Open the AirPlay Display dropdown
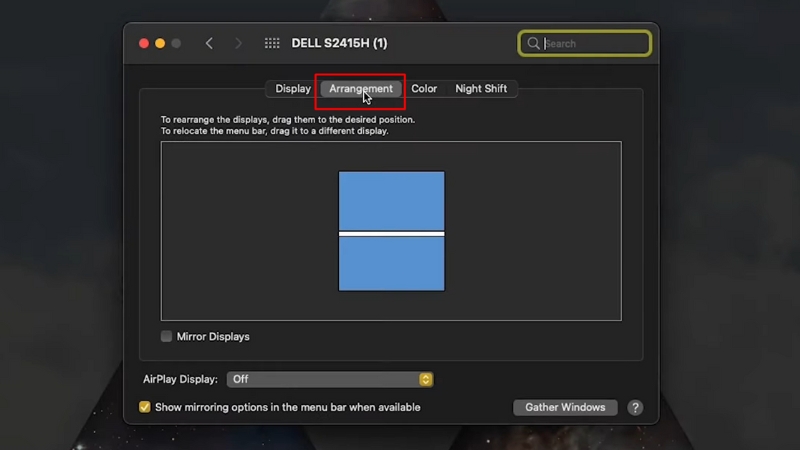 pyautogui.click(x=330, y=379)
